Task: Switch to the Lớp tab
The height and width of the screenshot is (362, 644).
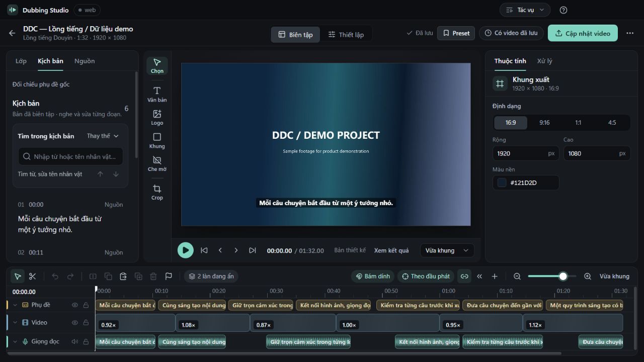Action: (21, 61)
